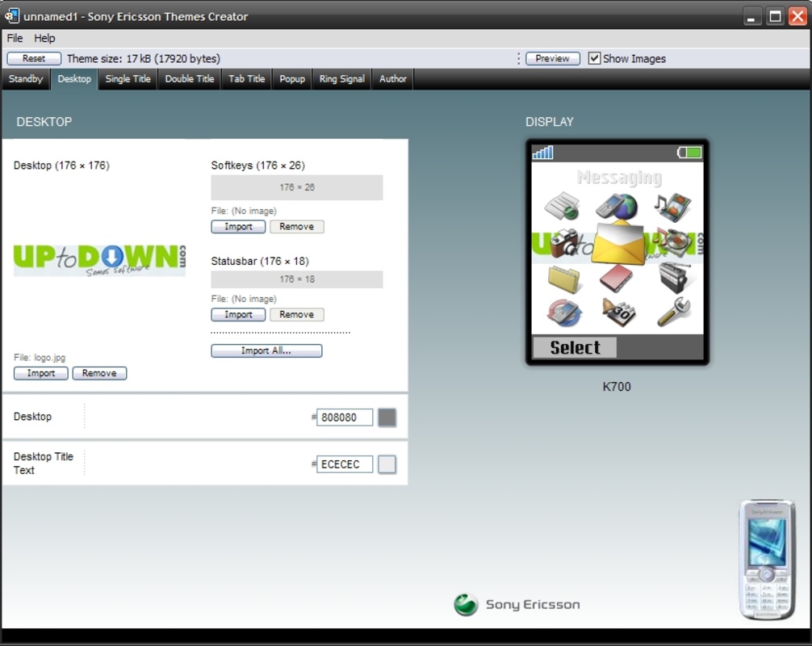Image resolution: width=812 pixels, height=646 pixels.
Task: Import a Desktop image below logo.jpg
Action: coord(41,374)
